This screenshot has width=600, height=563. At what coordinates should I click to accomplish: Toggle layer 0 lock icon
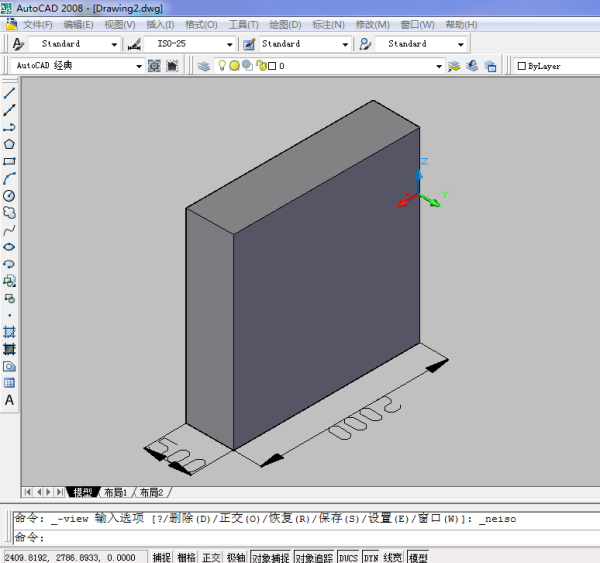point(261,65)
